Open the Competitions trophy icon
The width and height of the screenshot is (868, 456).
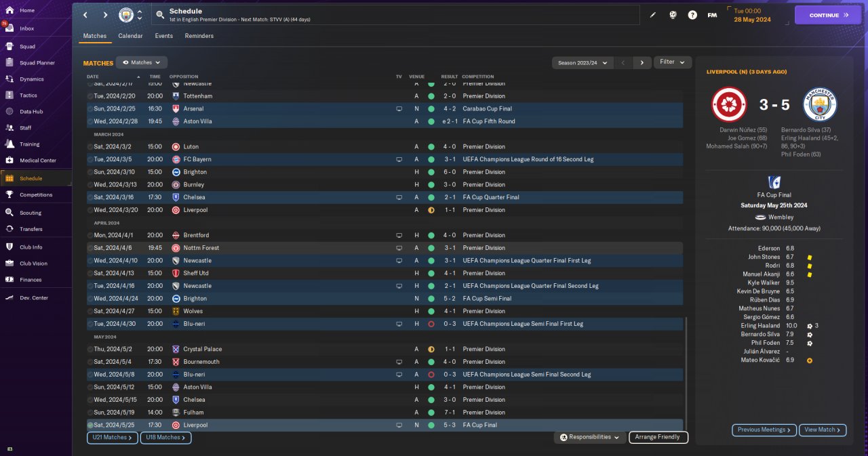click(9, 195)
